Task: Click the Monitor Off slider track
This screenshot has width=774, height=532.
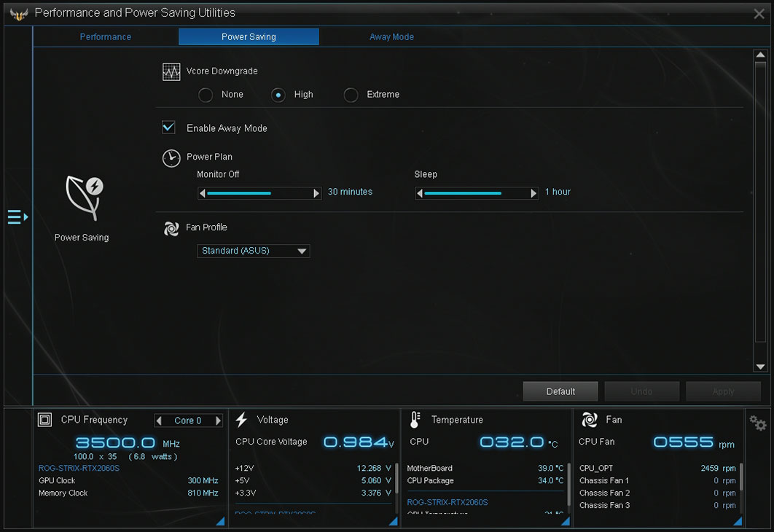Action: click(259, 193)
